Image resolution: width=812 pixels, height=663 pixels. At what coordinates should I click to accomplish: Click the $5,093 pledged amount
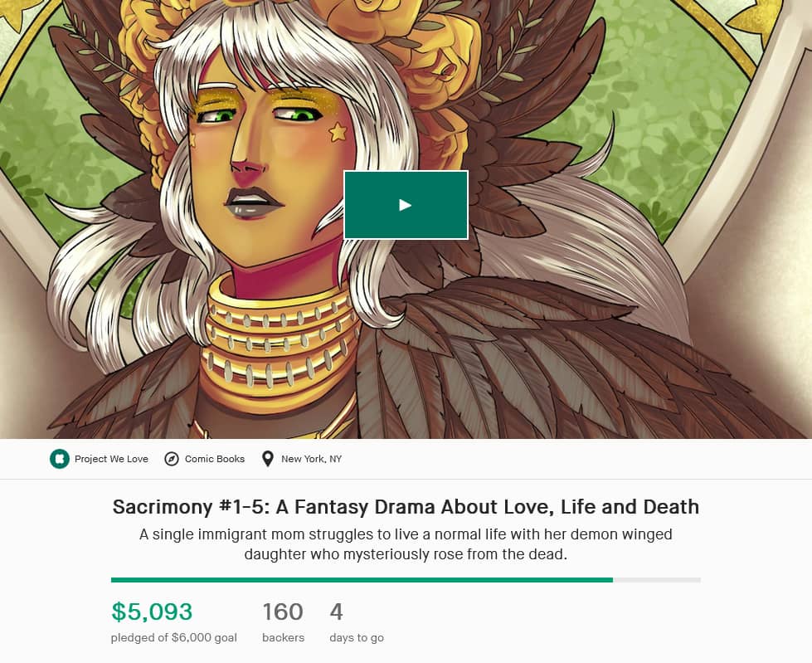click(152, 612)
